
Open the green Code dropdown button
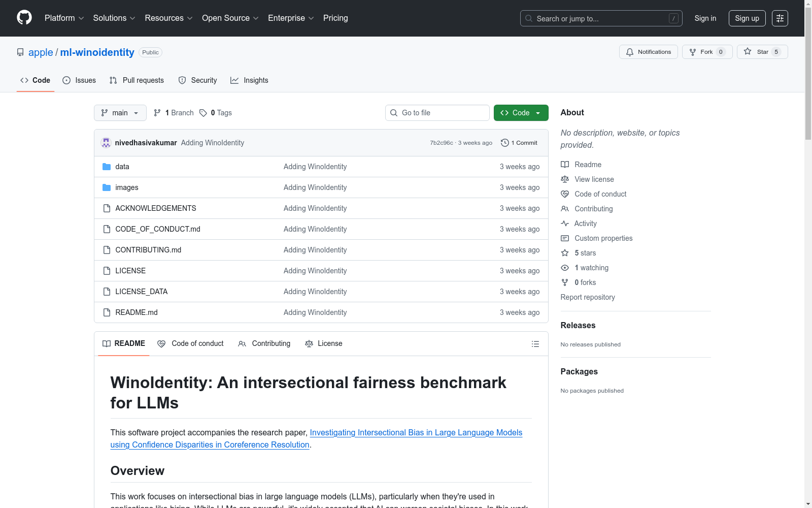tap(521, 113)
